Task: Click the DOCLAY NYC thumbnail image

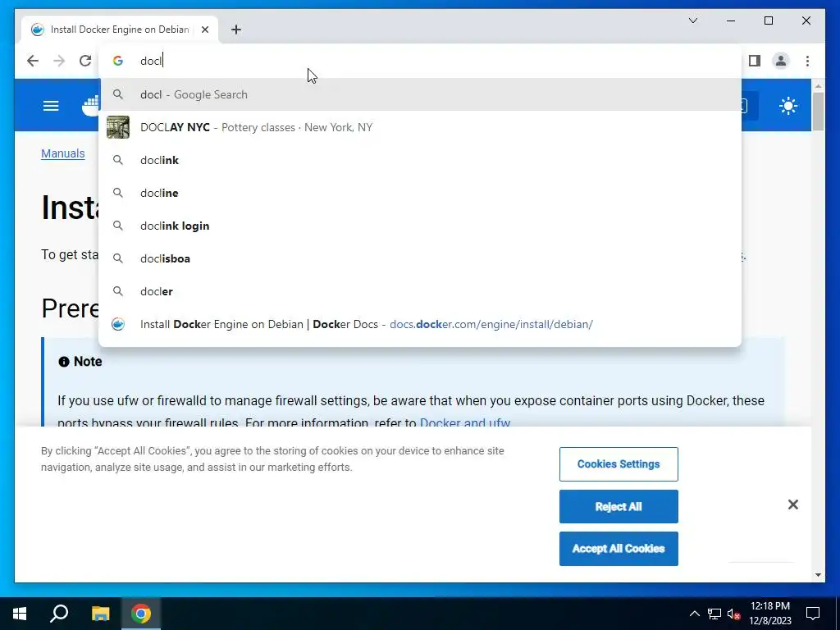Action: tap(118, 127)
